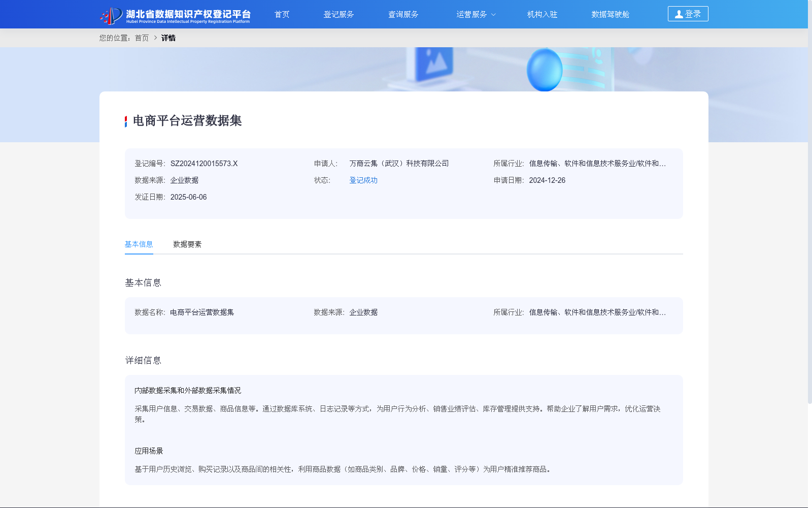Screen dimensions: 812x508
Task: Go to 查询服务 in navigation
Action: coord(403,14)
